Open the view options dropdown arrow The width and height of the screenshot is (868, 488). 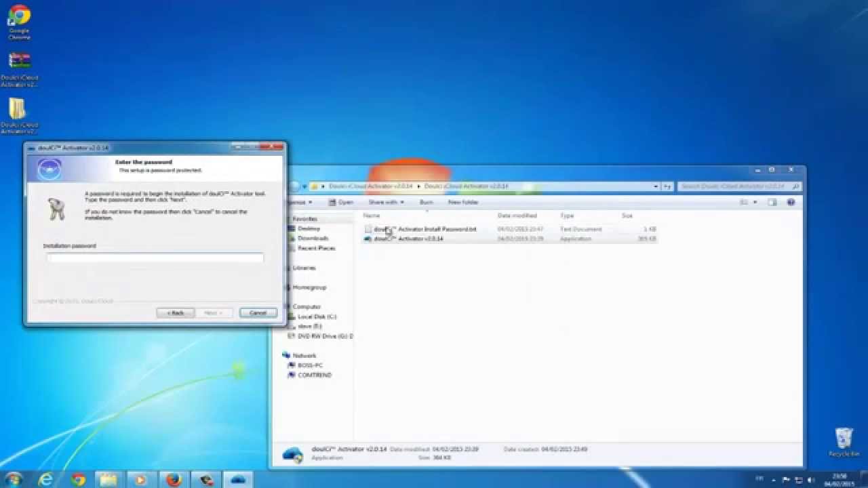click(x=755, y=202)
